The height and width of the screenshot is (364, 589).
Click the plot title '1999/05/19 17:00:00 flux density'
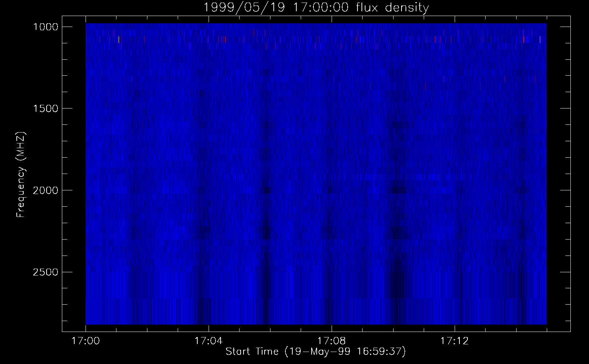pos(316,7)
